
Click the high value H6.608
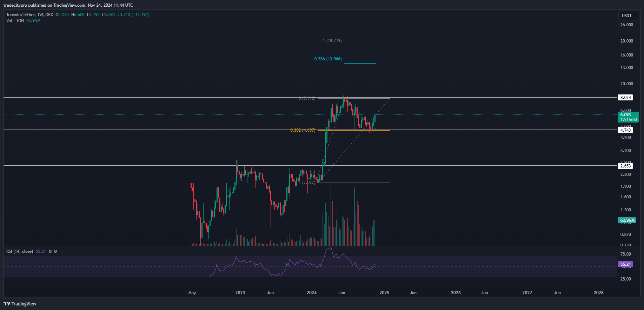[x=78, y=15]
